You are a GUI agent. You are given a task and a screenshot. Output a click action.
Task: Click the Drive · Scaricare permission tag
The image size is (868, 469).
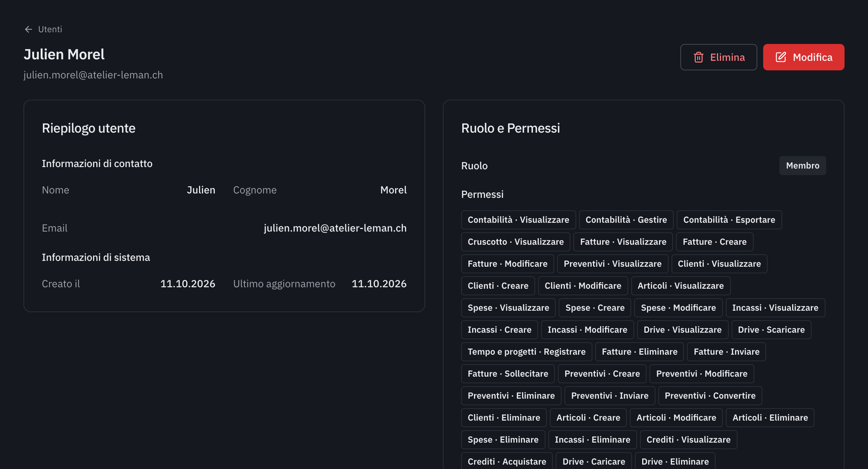771,330
